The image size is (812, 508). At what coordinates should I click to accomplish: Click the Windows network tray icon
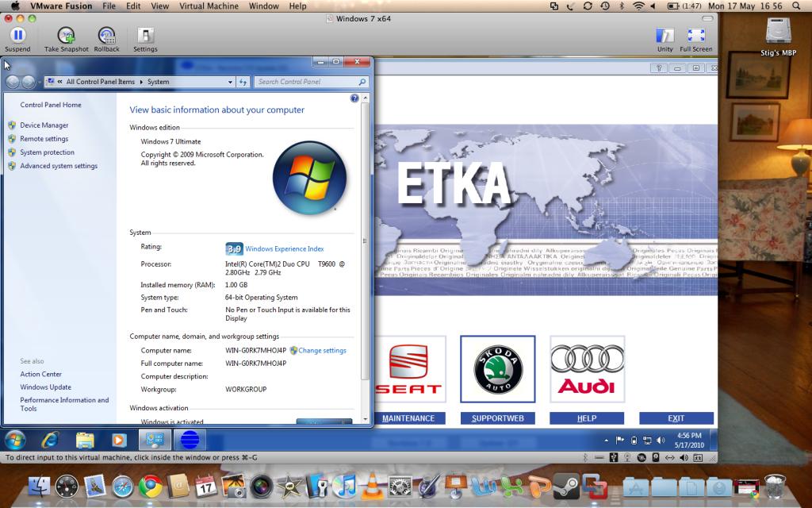[647, 441]
